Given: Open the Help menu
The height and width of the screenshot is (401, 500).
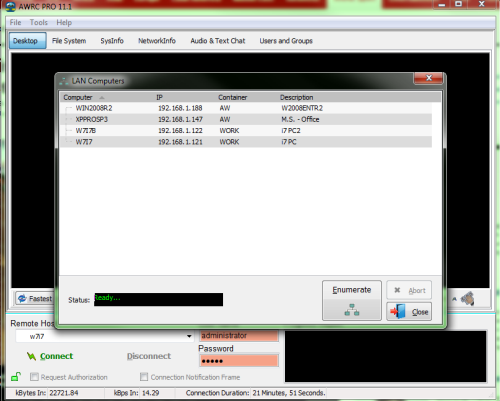Looking at the screenshot, I should [x=64, y=23].
